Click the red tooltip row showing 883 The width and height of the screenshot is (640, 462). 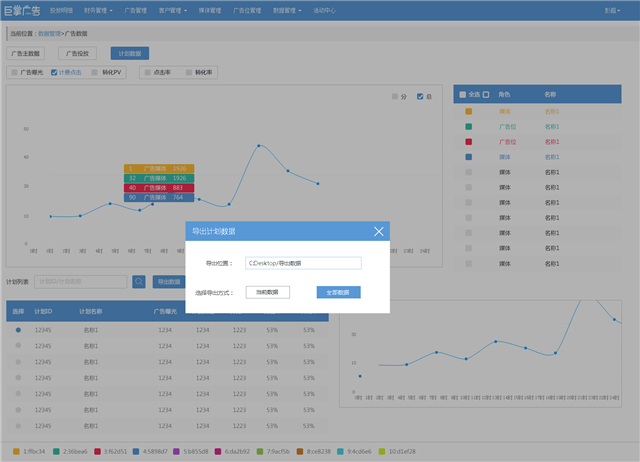(x=159, y=188)
